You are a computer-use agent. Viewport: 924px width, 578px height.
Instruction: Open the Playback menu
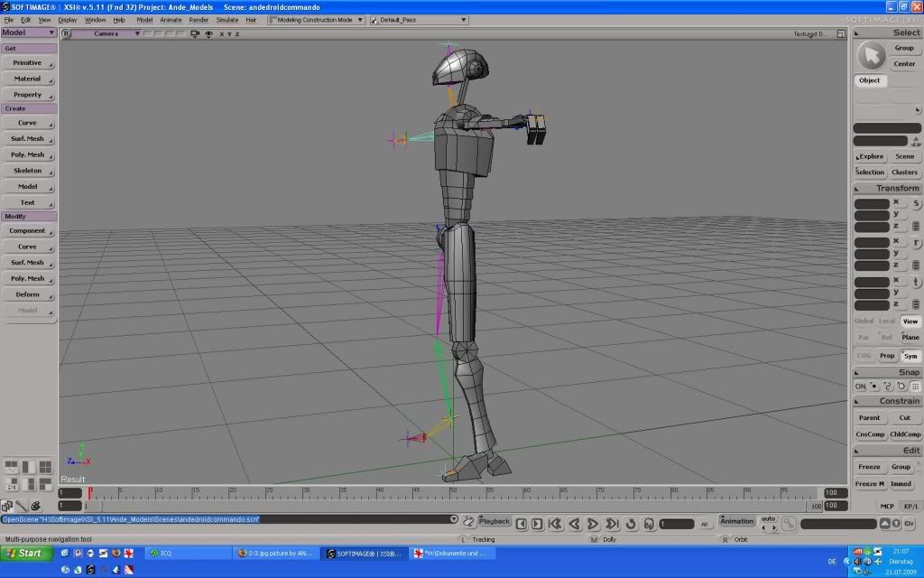click(494, 521)
